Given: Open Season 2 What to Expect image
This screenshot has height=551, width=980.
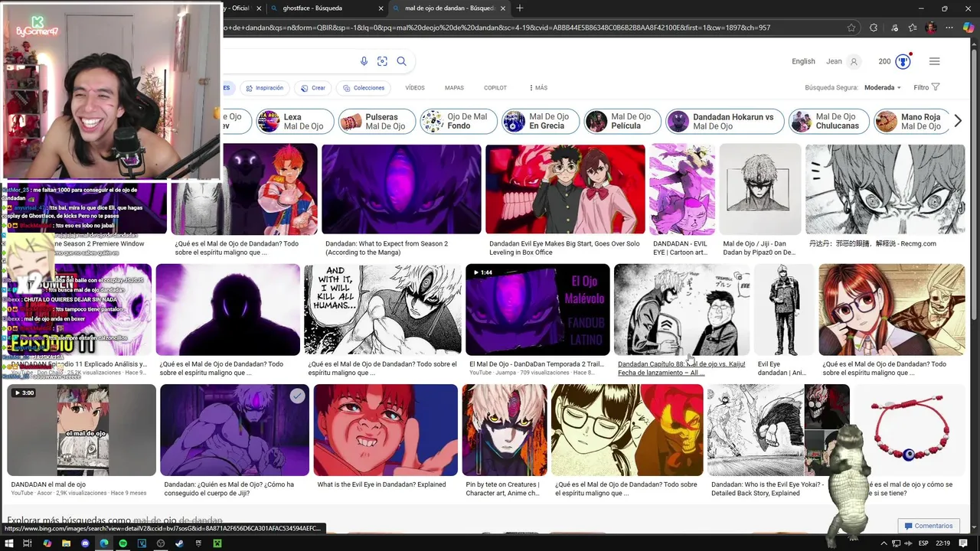Looking at the screenshot, I should click(x=401, y=189).
